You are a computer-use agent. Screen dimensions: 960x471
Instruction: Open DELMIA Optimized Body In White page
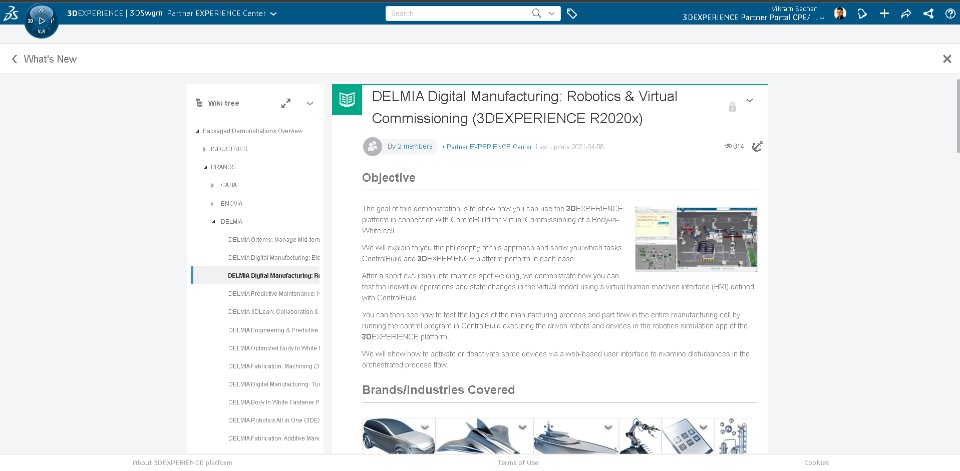[x=274, y=348]
